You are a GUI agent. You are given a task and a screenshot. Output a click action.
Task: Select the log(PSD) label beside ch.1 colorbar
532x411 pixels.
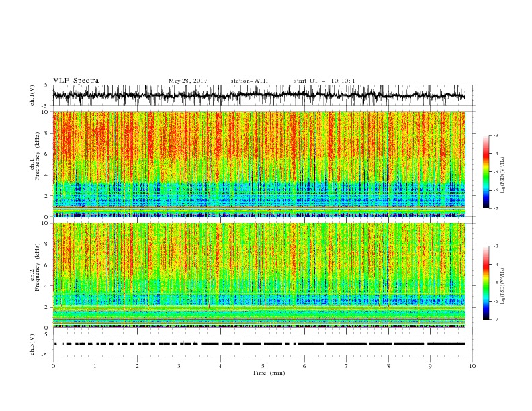tap(503, 175)
